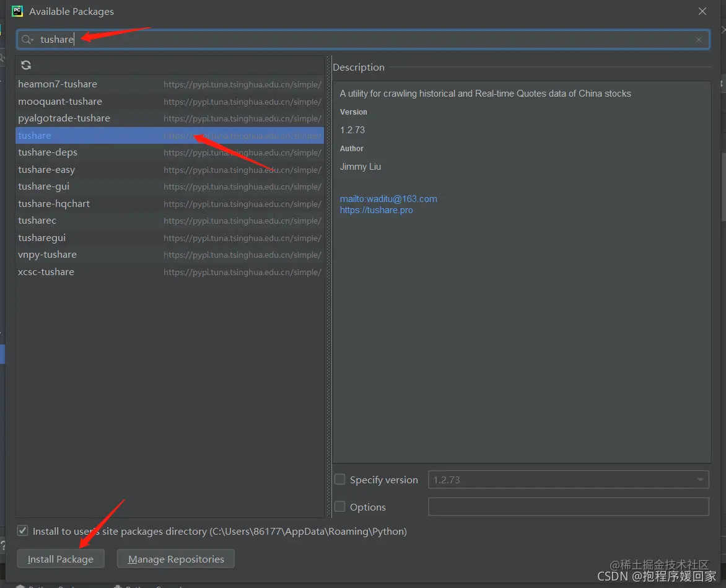Select the tusharec package
Image resolution: width=726 pixels, height=588 pixels.
tap(170, 221)
